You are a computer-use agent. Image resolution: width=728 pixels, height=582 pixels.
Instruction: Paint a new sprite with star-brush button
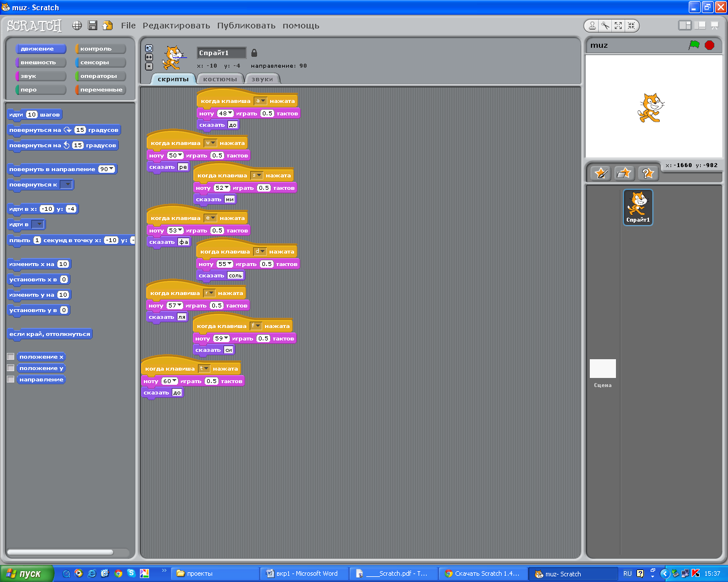pos(601,173)
